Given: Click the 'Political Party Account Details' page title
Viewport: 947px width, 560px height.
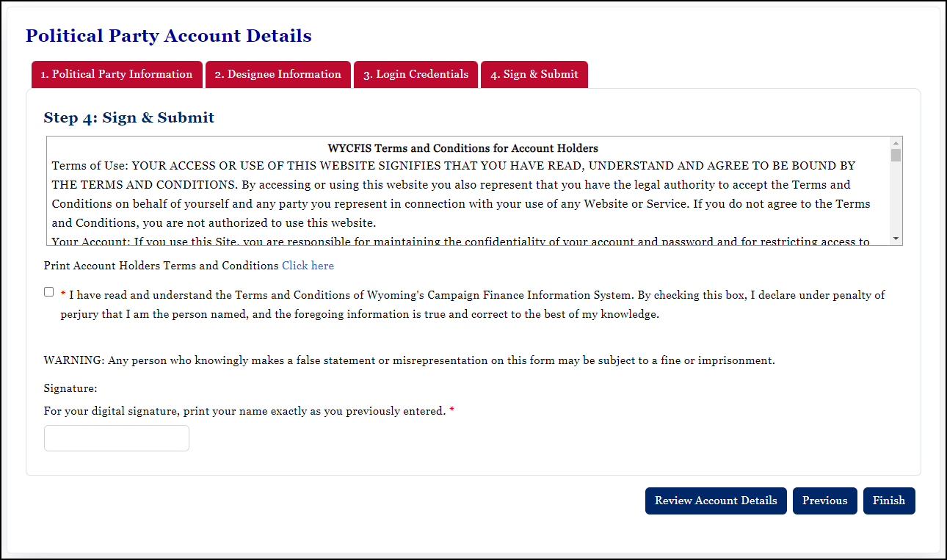Looking at the screenshot, I should (168, 36).
